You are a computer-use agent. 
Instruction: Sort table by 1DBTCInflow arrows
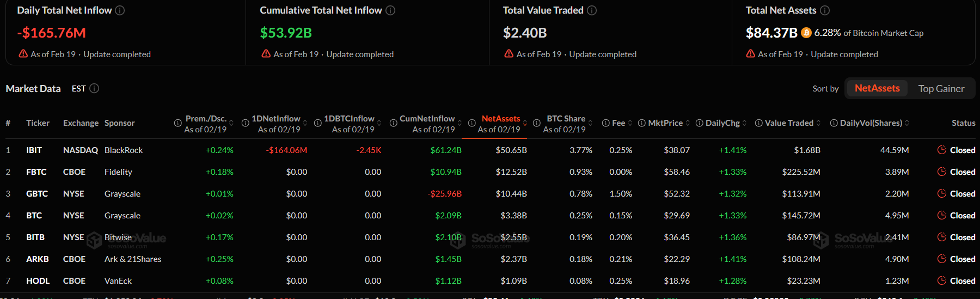(379, 123)
